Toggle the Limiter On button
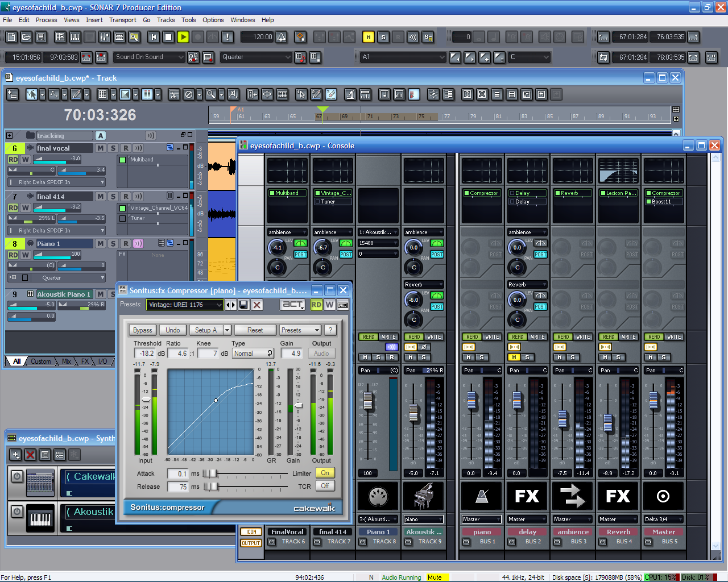The image size is (728, 582). 325,473
